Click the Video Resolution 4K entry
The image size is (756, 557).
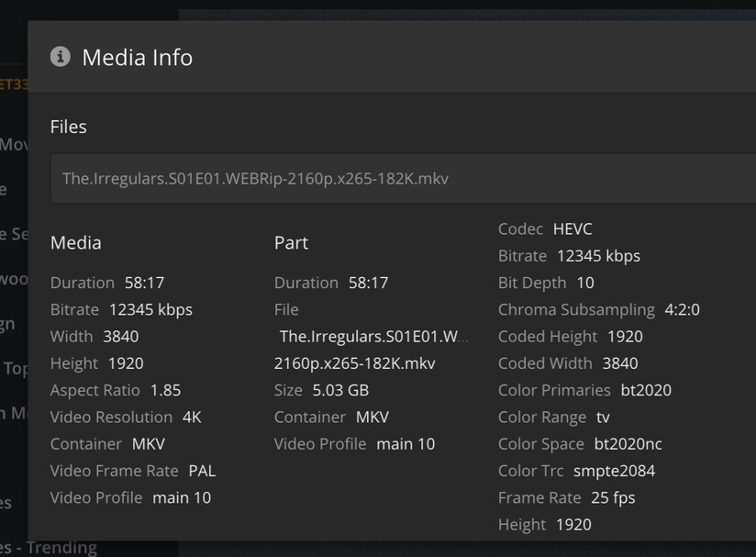point(126,417)
